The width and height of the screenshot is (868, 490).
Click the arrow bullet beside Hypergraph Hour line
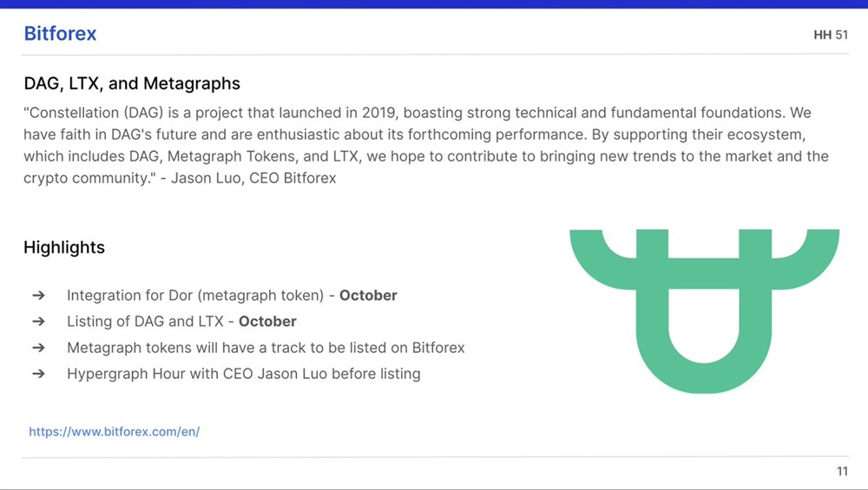[38, 375]
